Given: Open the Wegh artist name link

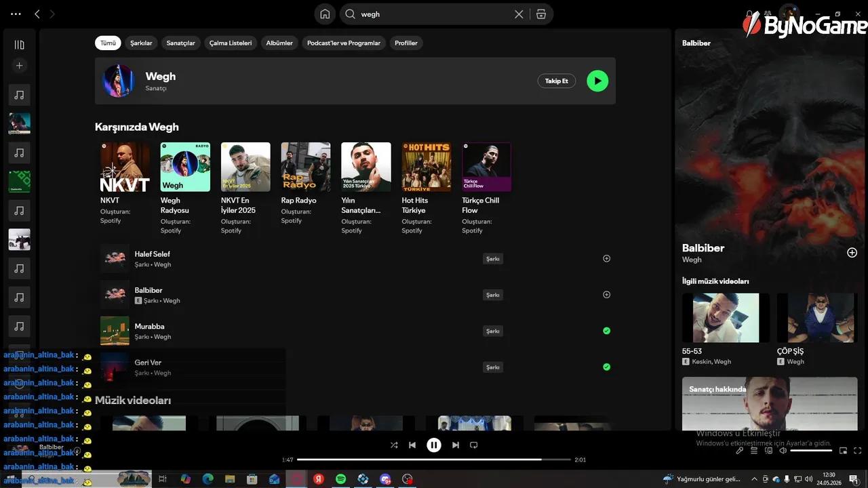Looking at the screenshot, I should (x=161, y=76).
